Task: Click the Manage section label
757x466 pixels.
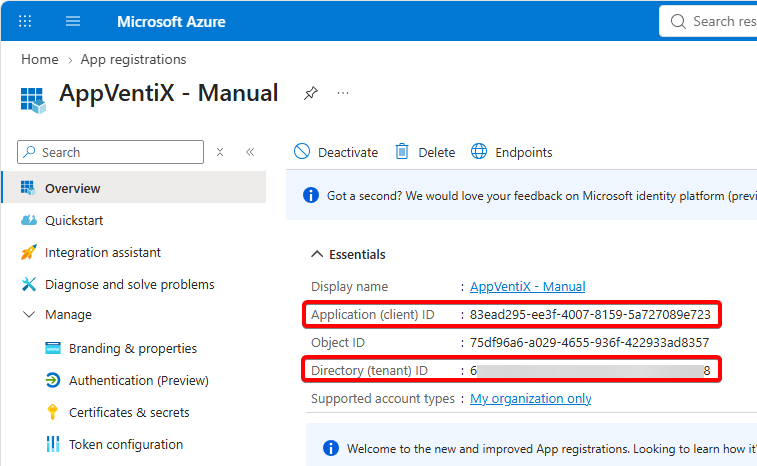Action: (x=68, y=314)
